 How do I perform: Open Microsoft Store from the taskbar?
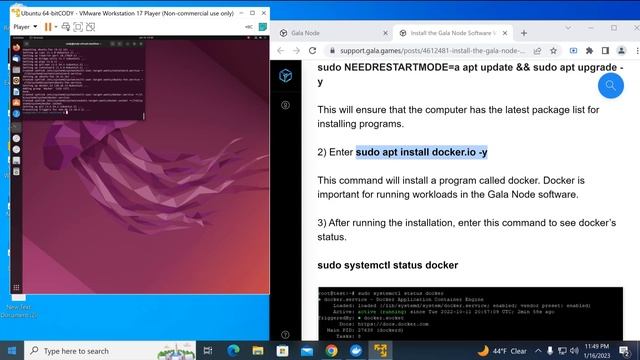(x=282, y=351)
